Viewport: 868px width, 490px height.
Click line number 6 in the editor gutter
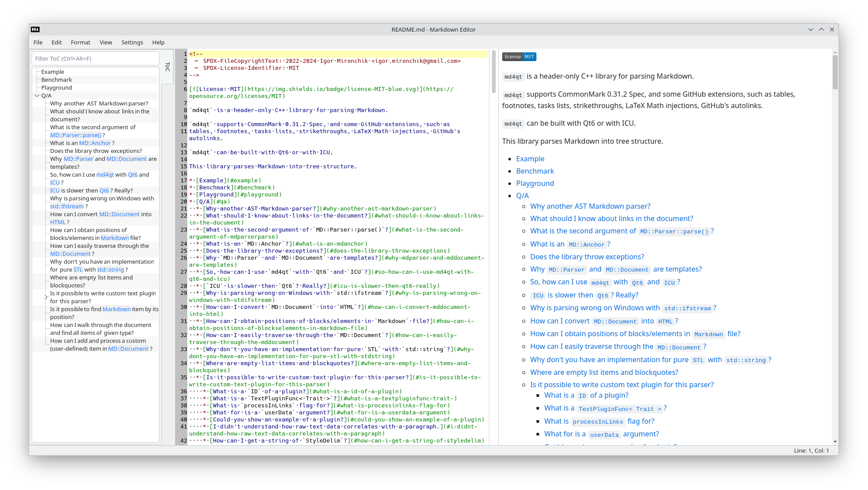pyautogui.click(x=185, y=89)
